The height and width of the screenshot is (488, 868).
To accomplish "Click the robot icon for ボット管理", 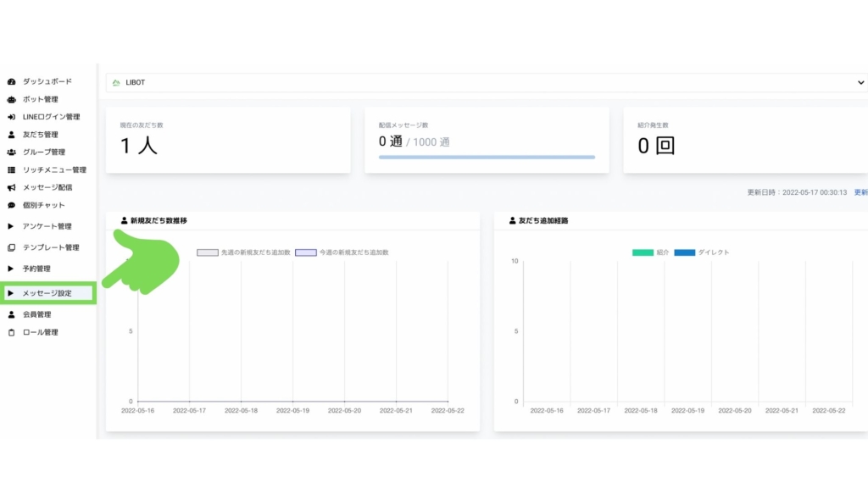I will click(11, 100).
